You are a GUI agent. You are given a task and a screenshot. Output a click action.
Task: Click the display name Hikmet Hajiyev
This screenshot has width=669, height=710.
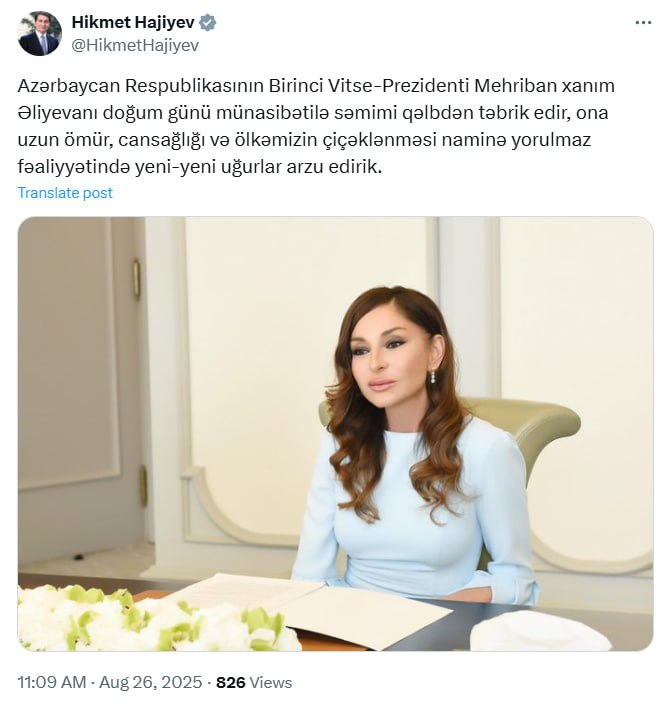[133, 22]
